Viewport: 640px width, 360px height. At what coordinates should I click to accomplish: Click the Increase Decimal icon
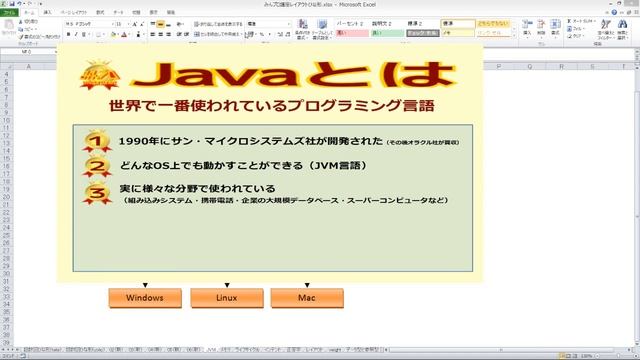[280, 35]
